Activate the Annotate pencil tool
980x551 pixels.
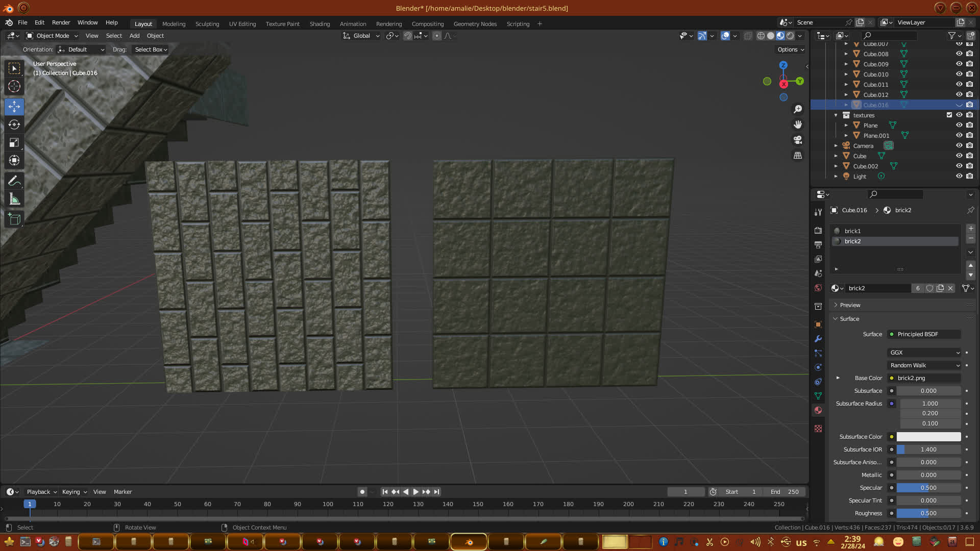pyautogui.click(x=14, y=181)
